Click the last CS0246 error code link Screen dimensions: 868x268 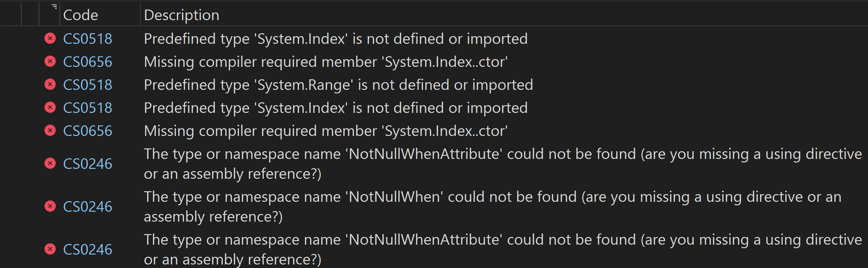[x=87, y=249]
